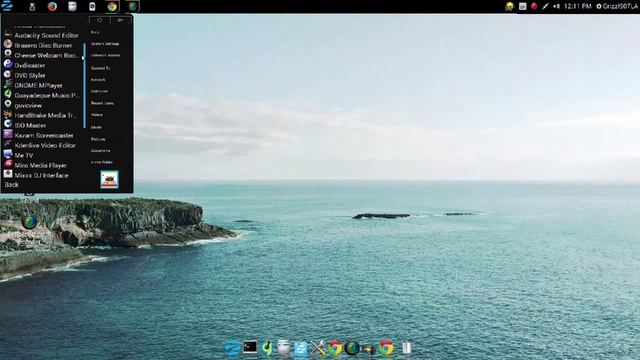Click the power button at the menu top
640x360 pixels.
point(100,20)
